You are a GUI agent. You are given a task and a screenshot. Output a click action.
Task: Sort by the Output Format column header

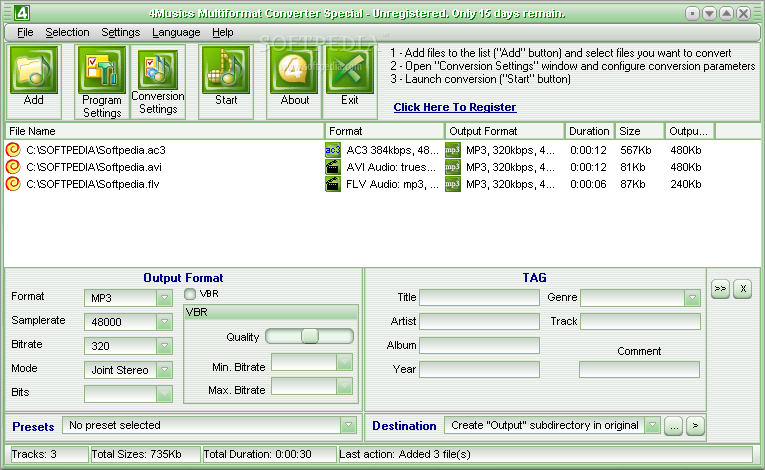point(505,131)
